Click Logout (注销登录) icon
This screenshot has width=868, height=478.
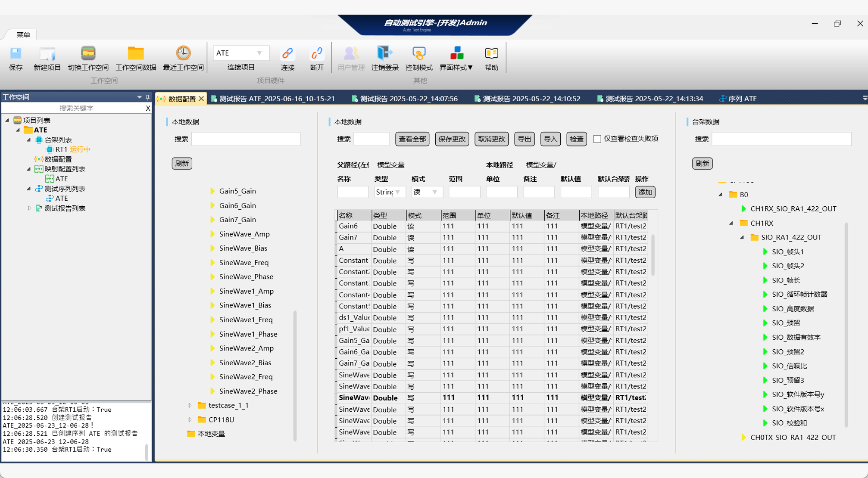tap(384, 53)
